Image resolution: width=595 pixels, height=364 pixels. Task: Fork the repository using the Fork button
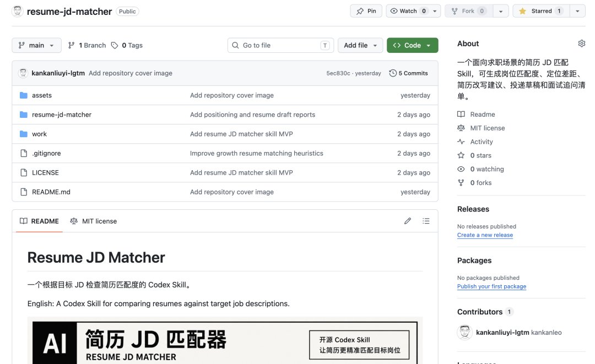pyautogui.click(x=469, y=11)
